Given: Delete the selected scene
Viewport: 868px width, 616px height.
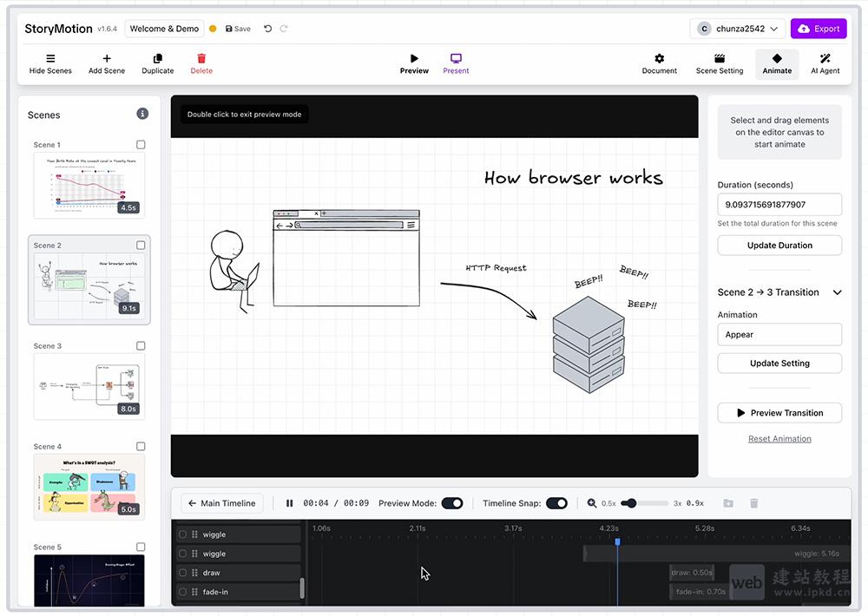Looking at the screenshot, I should 201,62.
